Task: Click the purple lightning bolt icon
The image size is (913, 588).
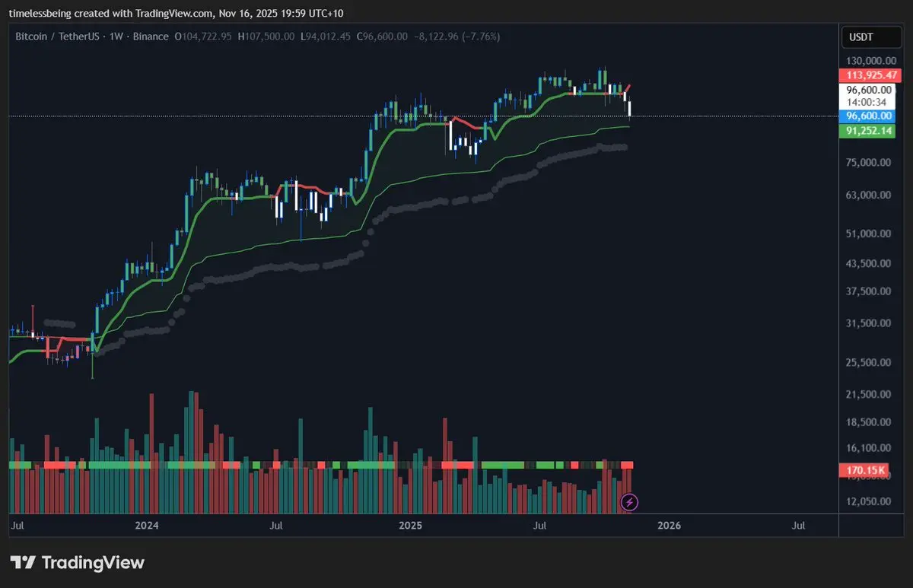Action: point(629,501)
